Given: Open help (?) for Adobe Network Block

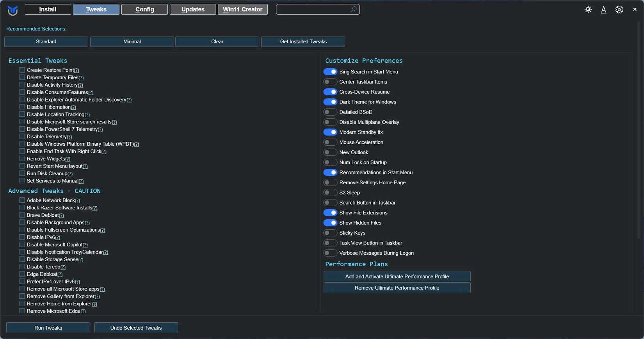Looking at the screenshot, I should (77, 201).
